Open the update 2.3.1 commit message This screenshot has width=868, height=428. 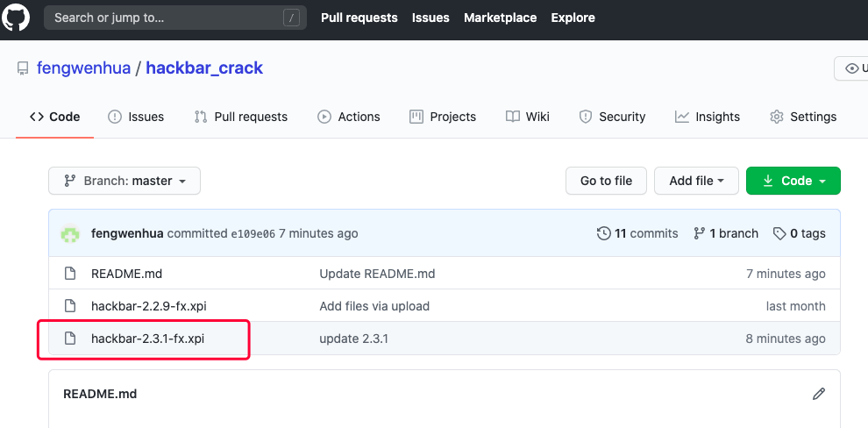tap(353, 339)
